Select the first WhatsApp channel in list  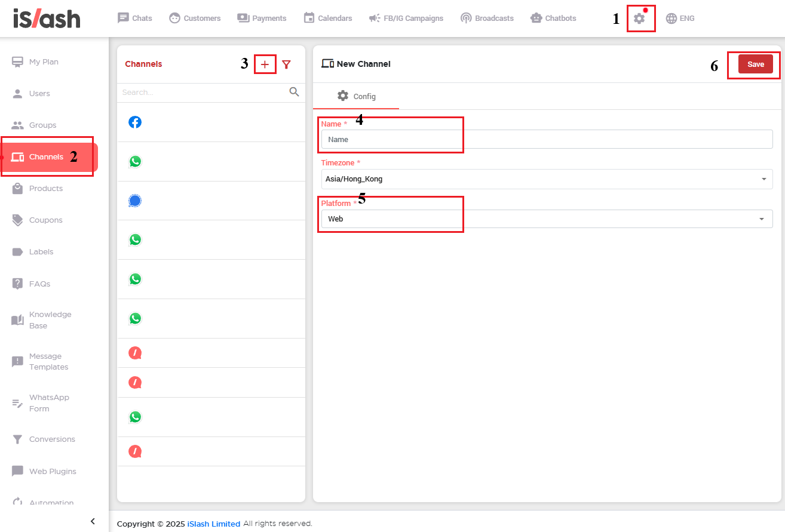(x=135, y=162)
